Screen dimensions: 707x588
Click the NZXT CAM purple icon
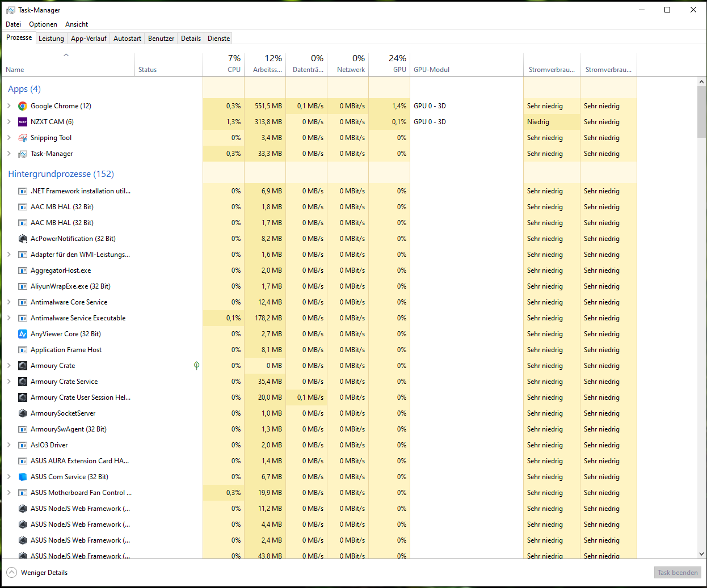point(23,122)
